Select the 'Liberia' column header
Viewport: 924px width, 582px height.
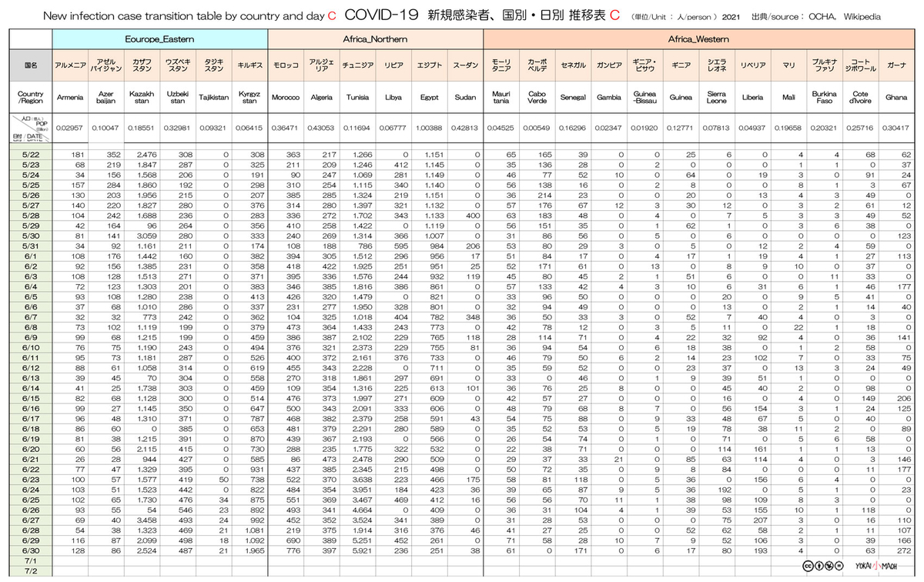[x=752, y=98]
